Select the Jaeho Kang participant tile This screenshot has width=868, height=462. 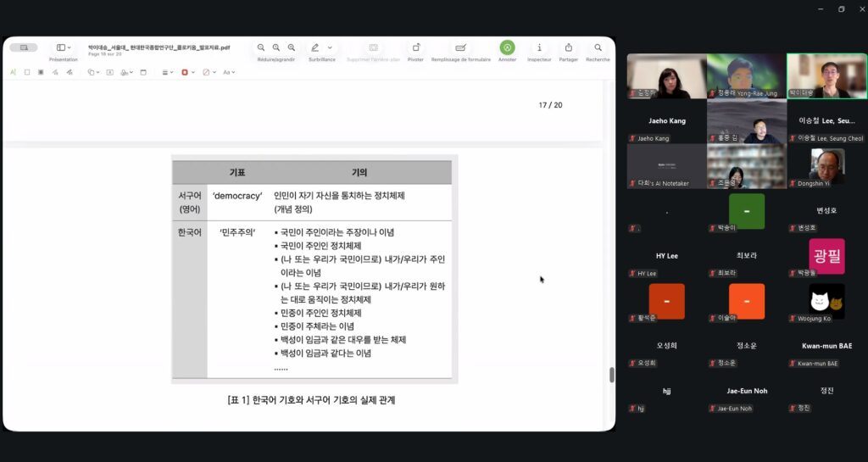coord(666,122)
